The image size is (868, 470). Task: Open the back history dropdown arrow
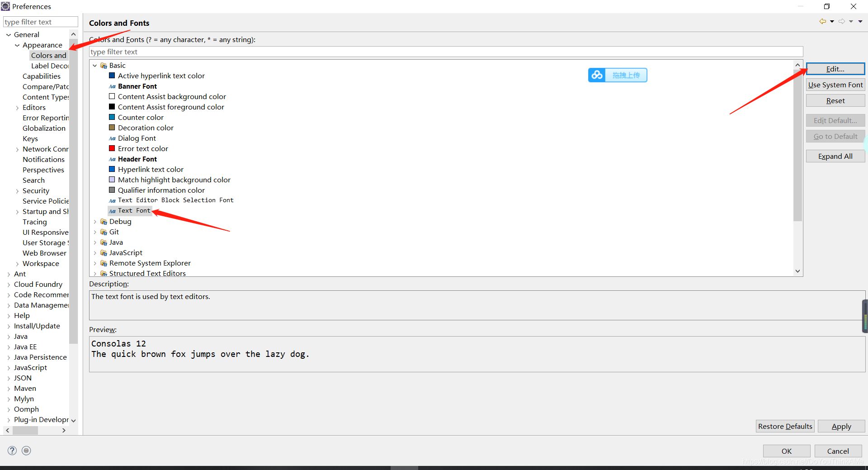(x=832, y=21)
